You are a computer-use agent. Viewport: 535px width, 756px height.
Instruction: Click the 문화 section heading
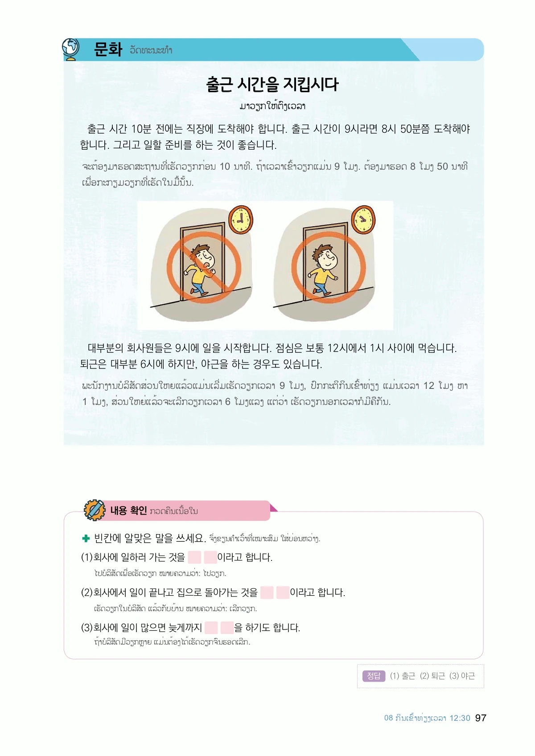(108, 49)
